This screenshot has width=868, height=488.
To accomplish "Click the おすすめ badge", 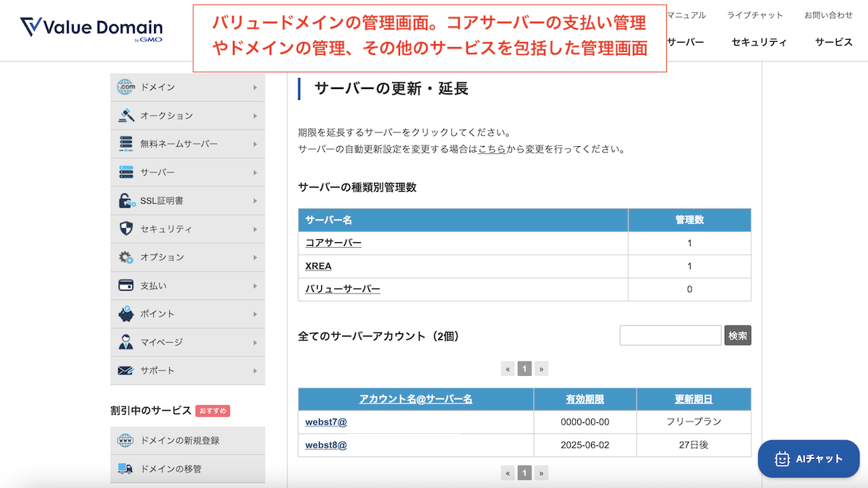I will (x=213, y=411).
